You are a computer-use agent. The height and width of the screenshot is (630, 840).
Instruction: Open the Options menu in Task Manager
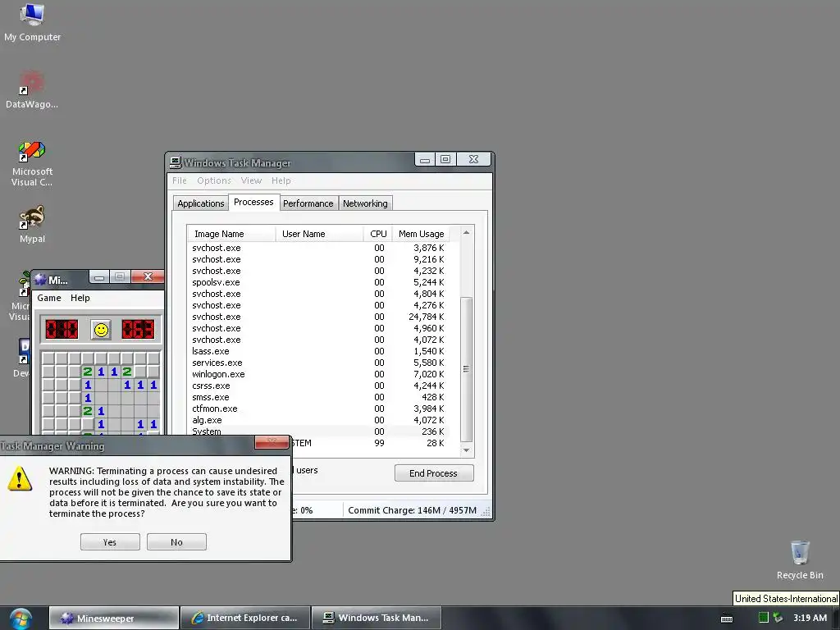[214, 180]
